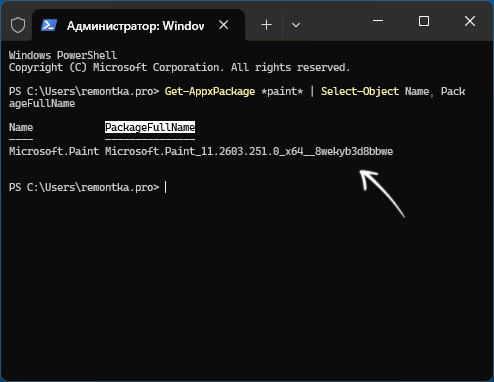Click the Select-Object cmdlet text

[x=360, y=91]
